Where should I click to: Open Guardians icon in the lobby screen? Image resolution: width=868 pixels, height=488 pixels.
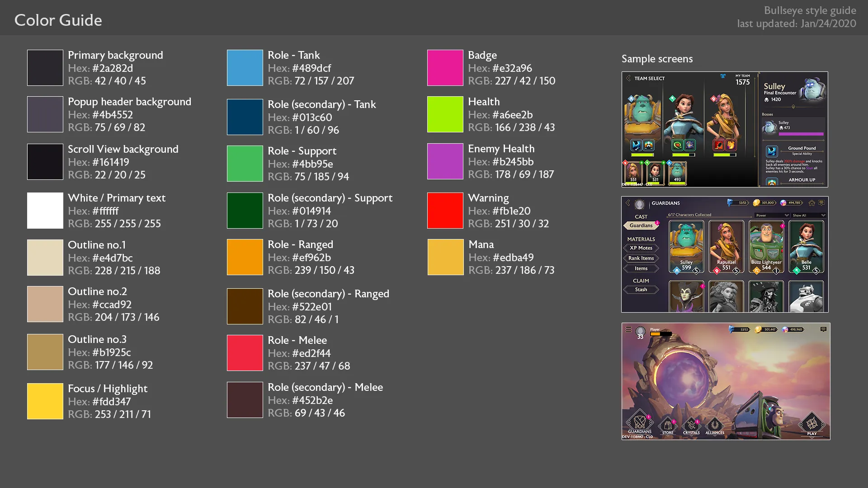(x=640, y=422)
